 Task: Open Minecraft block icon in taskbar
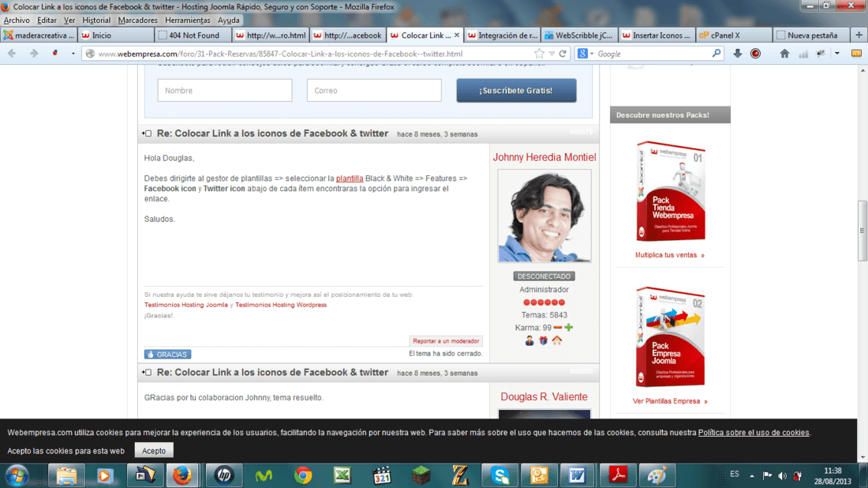point(421,475)
